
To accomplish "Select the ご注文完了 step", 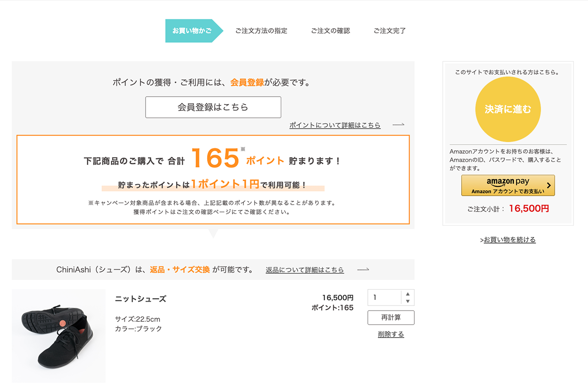I will pyautogui.click(x=389, y=31).
